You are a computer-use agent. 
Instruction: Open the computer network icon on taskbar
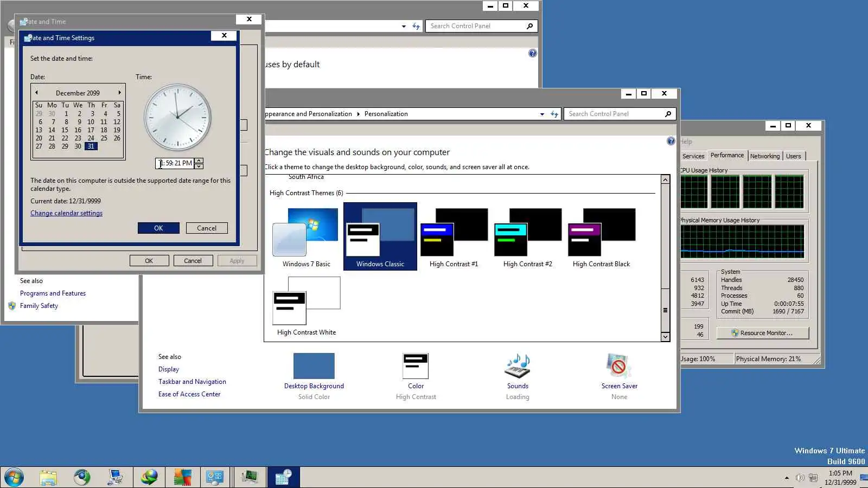point(115,478)
